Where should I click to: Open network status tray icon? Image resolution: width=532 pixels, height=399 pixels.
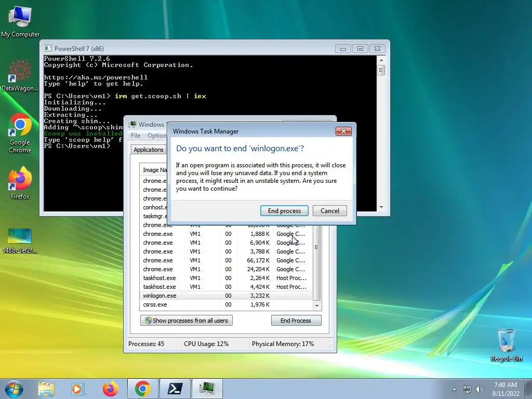coord(467,389)
